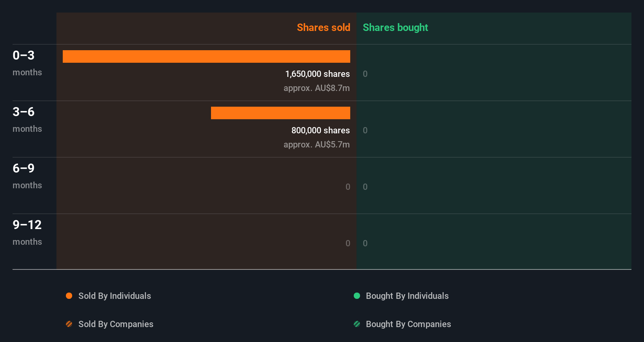Click the 3–6 months orange sold bar

280,113
